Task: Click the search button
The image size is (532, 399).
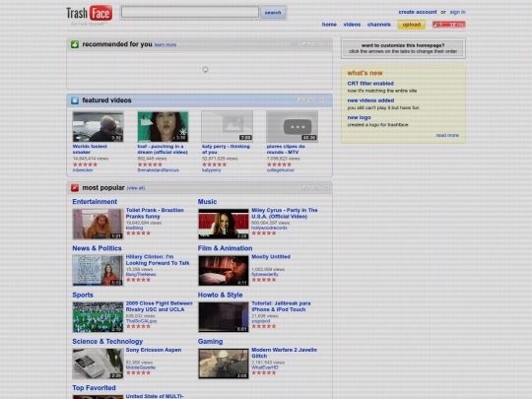Action: 273,13
